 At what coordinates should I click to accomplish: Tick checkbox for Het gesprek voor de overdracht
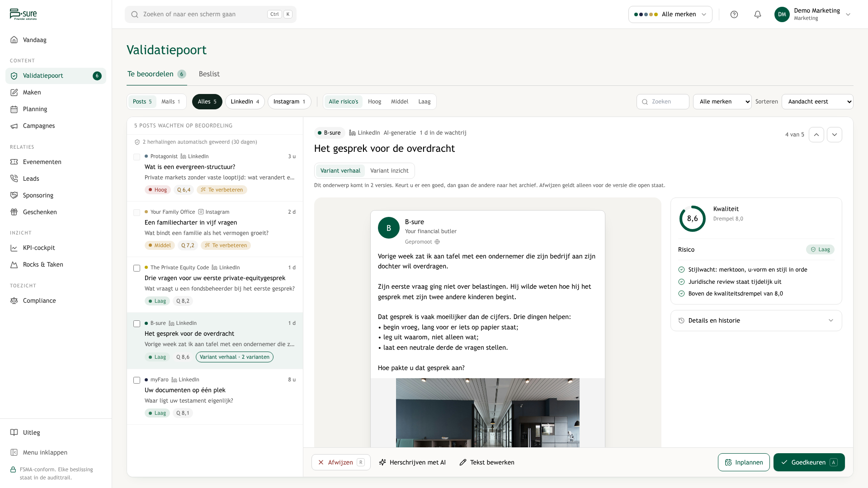(137, 324)
